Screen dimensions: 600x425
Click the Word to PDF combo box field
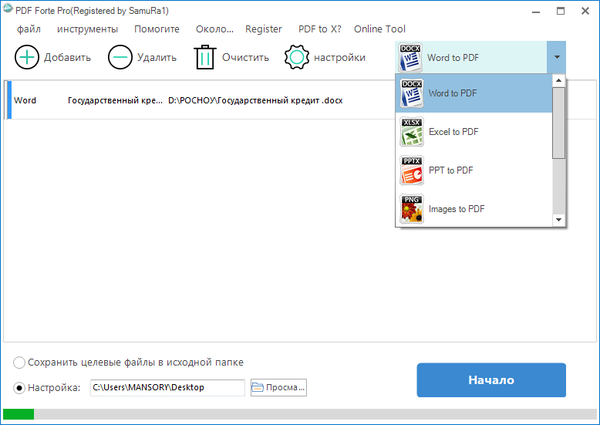471,57
